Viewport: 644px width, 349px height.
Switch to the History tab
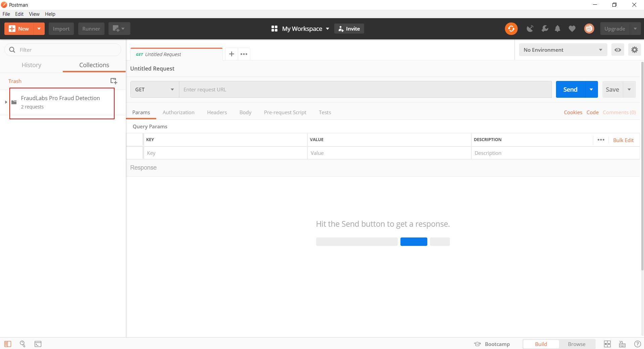(x=32, y=65)
